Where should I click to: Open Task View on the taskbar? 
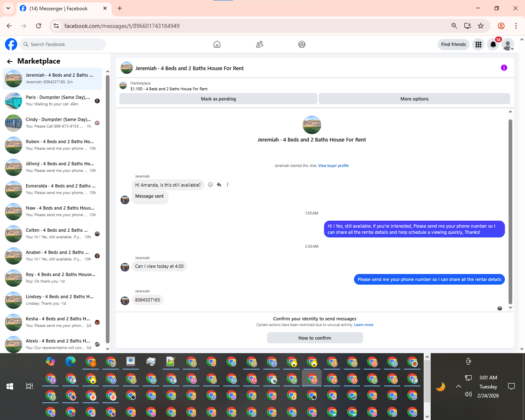(x=30, y=386)
